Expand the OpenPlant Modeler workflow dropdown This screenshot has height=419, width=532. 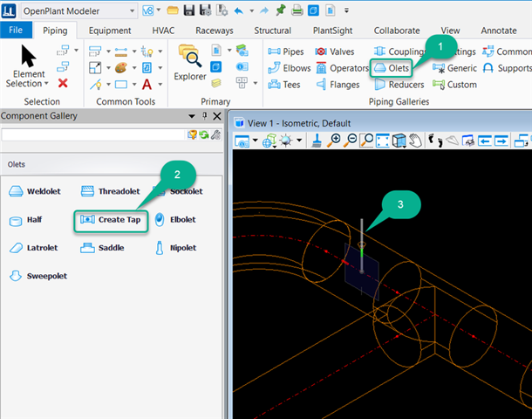click(x=131, y=10)
